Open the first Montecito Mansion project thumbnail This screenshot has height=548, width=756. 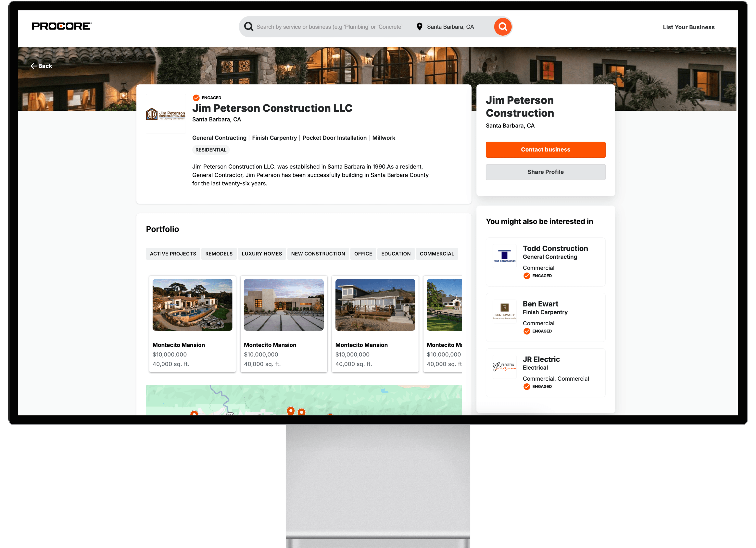tap(193, 304)
